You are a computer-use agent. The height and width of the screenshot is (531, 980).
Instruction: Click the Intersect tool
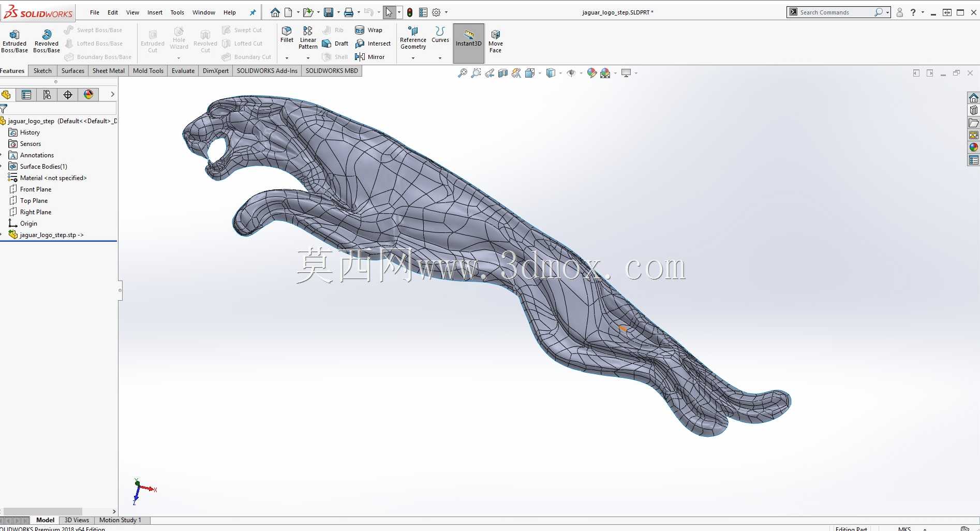coord(373,43)
